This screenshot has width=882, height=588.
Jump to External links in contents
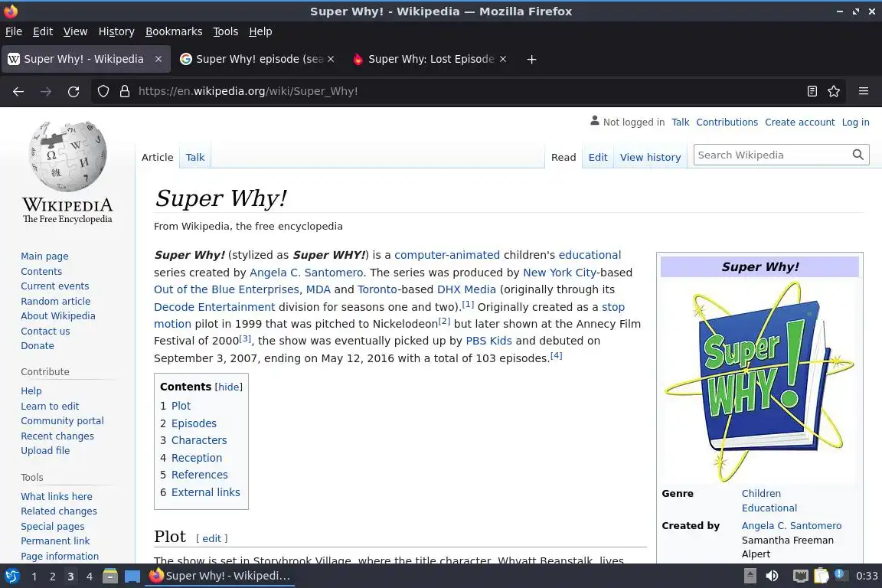(205, 492)
